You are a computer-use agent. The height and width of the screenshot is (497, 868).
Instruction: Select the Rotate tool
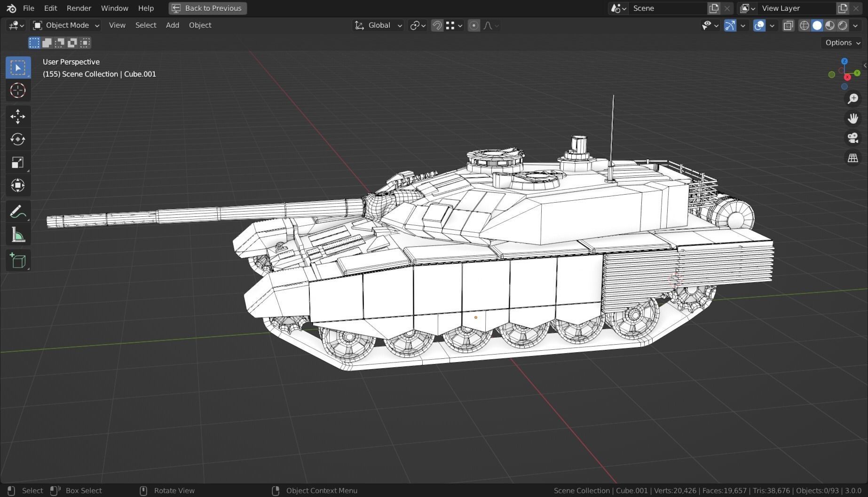pyautogui.click(x=18, y=139)
